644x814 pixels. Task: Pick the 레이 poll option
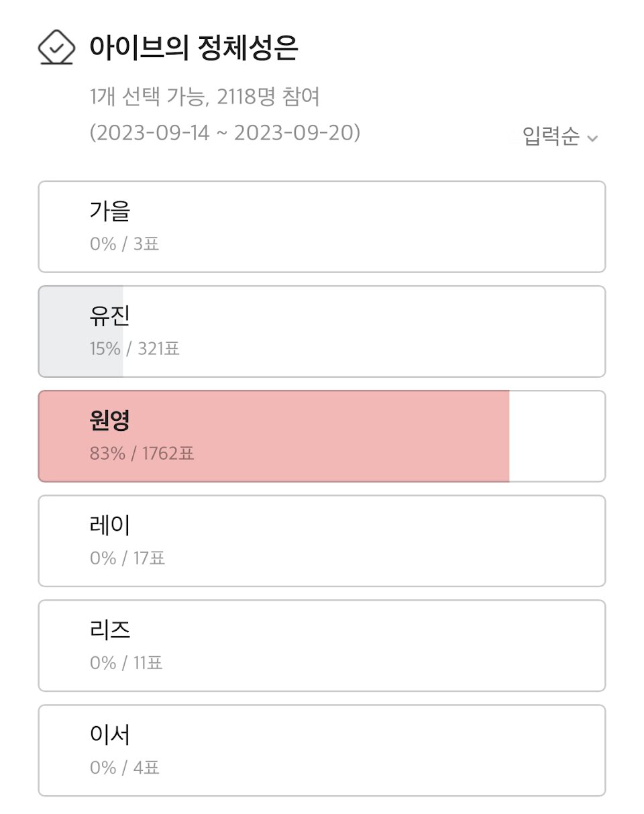(x=322, y=541)
